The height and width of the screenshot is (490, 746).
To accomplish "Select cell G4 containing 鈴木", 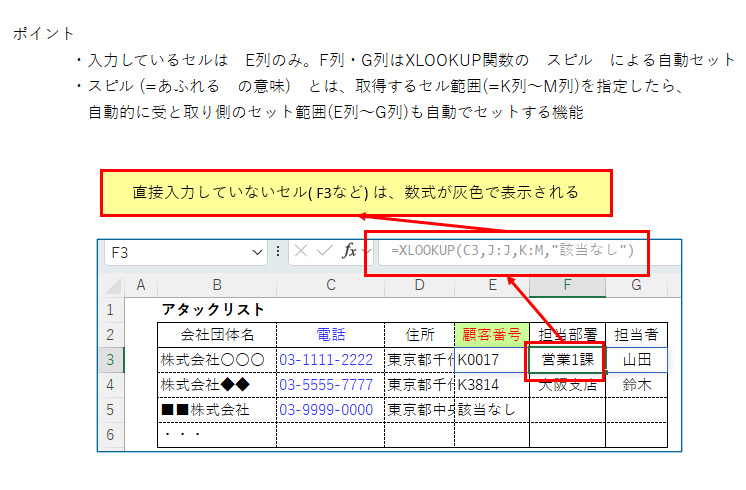I will pos(636,384).
